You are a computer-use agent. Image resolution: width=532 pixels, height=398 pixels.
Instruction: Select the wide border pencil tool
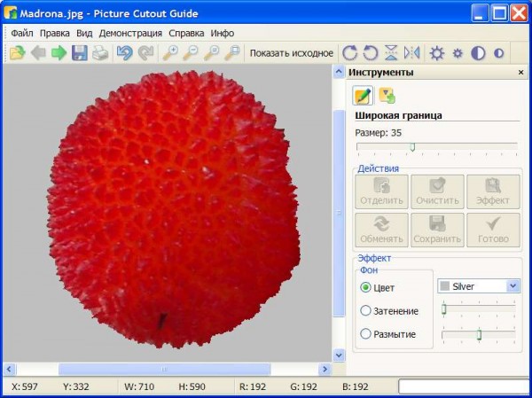click(x=363, y=96)
